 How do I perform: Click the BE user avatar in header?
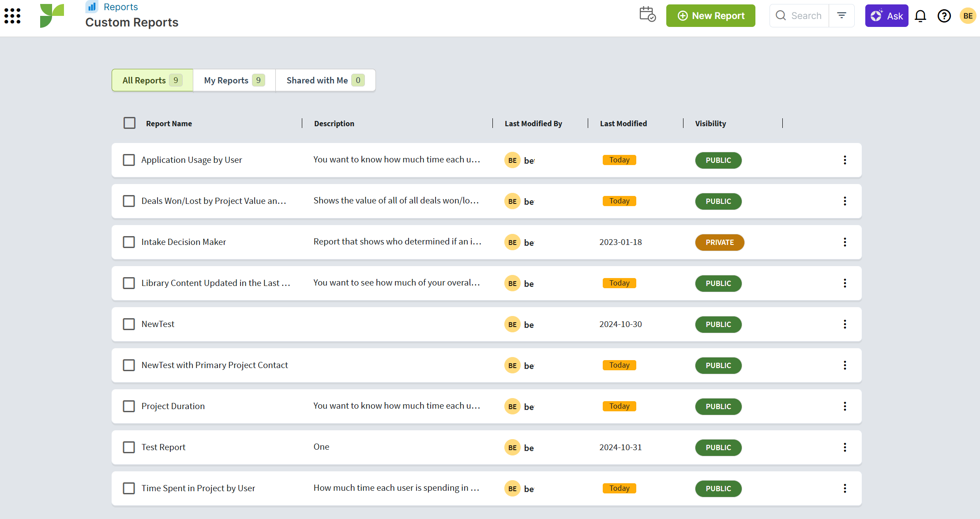pyautogui.click(x=968, y=16)
